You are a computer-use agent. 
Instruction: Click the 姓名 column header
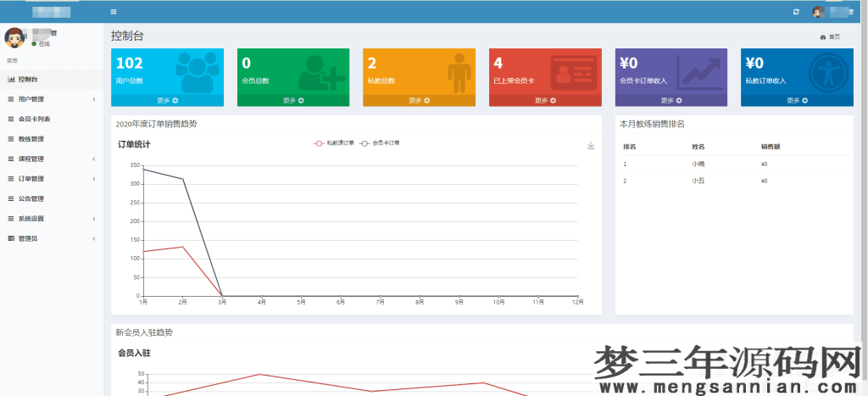pyautogui.click(x=698, y=147)
